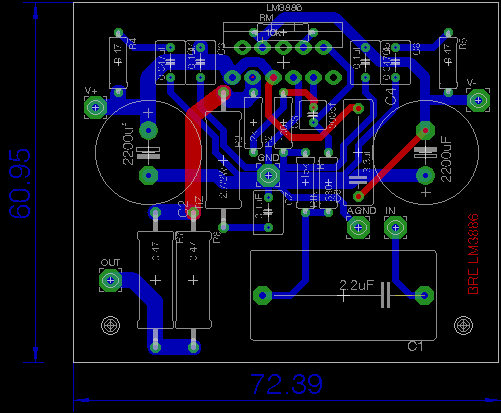Select the top pad of resistor R4

118,33
